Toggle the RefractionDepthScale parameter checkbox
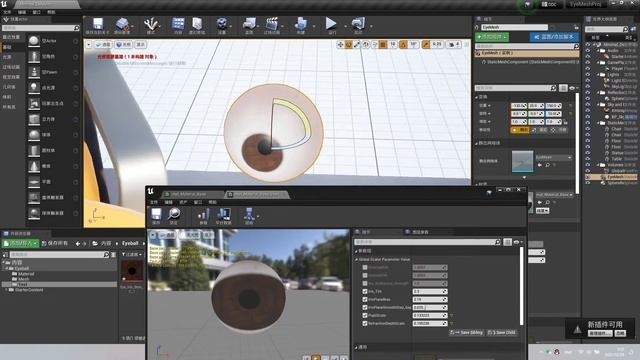Viewport: 640px width, 360px height. pos(365,323)
